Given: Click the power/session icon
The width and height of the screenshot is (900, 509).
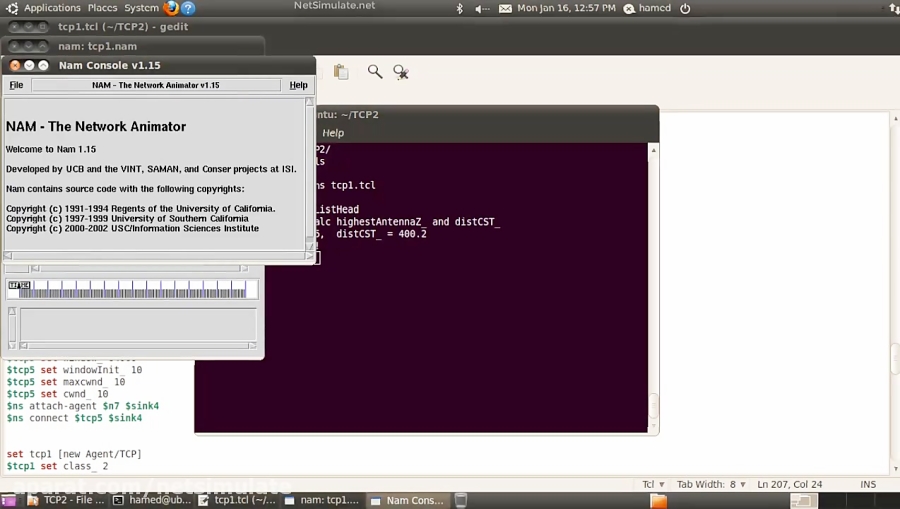Looking at the screenshot, I should (x=685, y=8).
